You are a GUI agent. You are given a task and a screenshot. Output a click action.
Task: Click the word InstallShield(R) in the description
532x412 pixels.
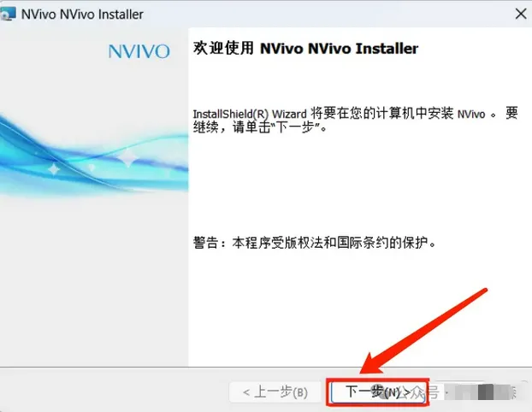[231, 114]
